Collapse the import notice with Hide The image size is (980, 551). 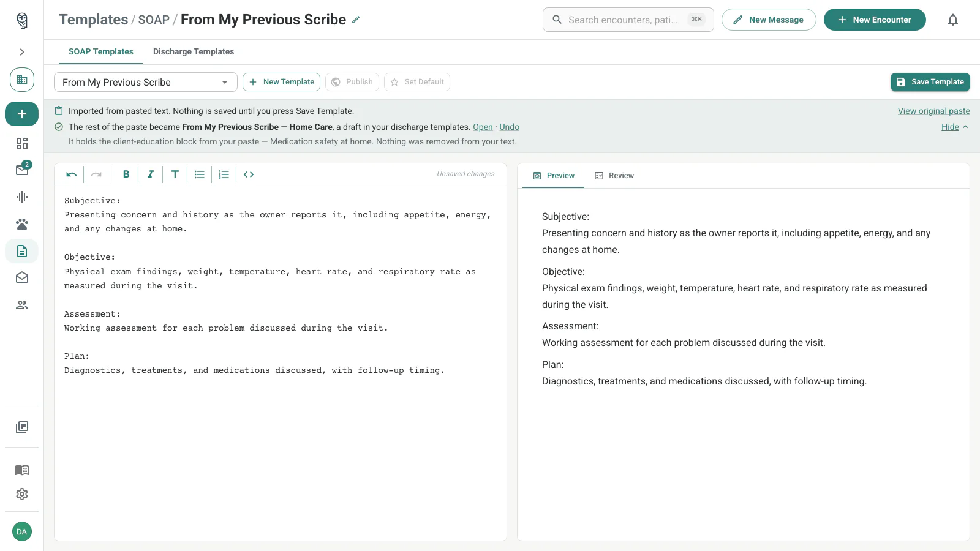coord(954,127)
